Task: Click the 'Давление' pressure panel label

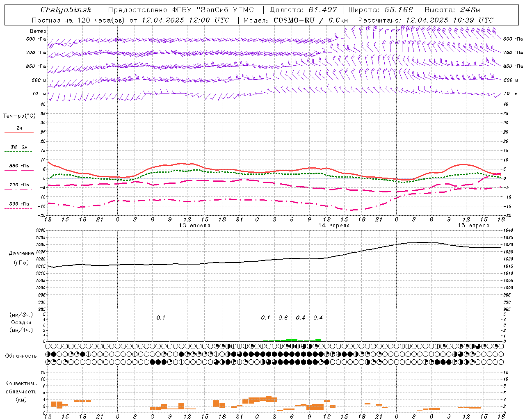Action: [x=21, y=253]
